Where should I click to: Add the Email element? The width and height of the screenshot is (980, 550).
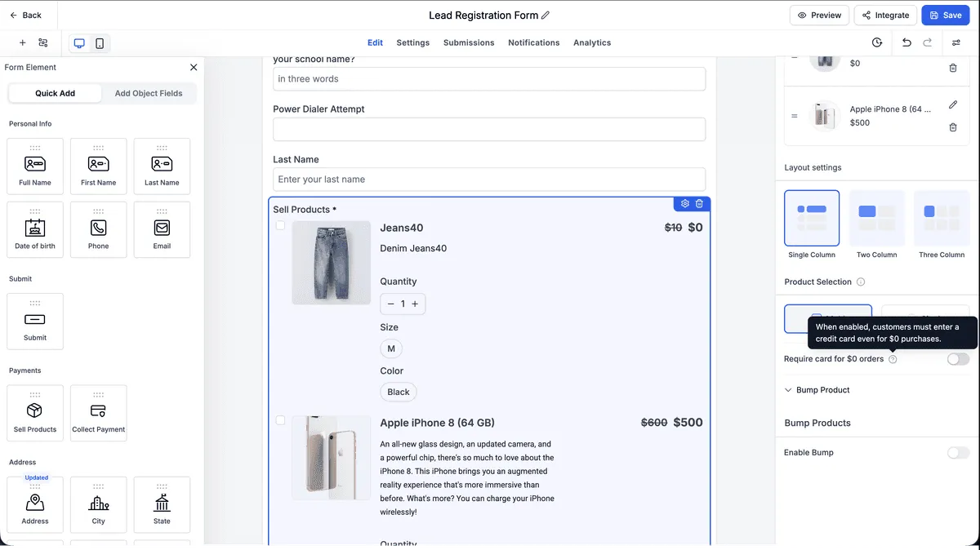tap(162, 229)
